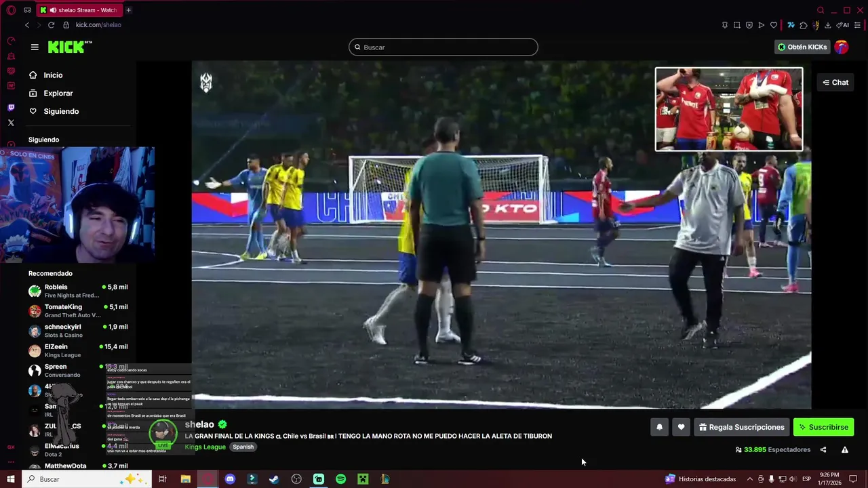Open the user profile avatar menu
Viewport: 868px width, 488px height.
842,47
